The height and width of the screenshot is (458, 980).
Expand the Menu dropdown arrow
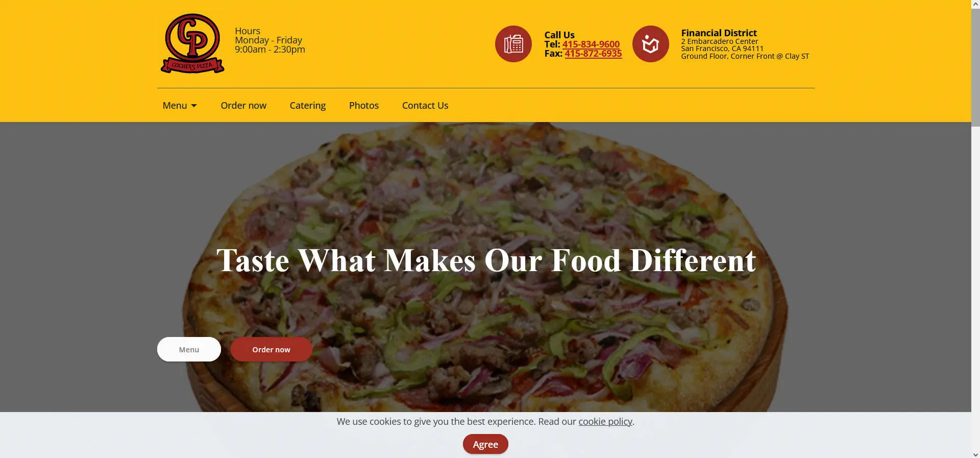tap(194, 106)
